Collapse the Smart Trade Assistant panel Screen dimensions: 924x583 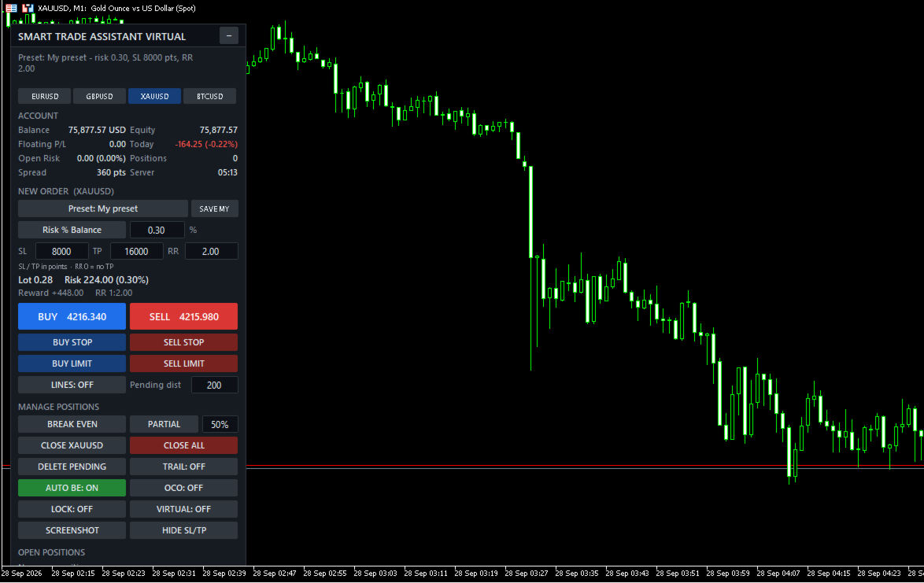pyautogui.click(x=229, y=36)
